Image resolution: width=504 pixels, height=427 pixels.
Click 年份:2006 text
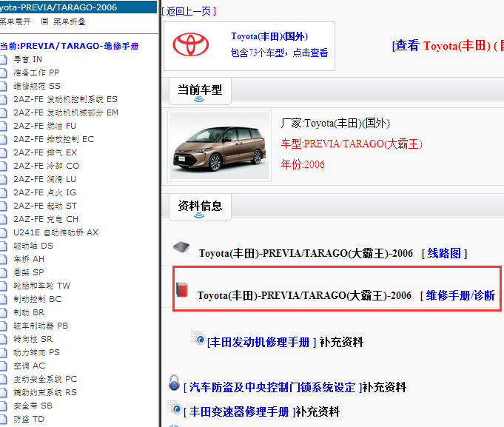pyautogui.click(x=303, y=164)
